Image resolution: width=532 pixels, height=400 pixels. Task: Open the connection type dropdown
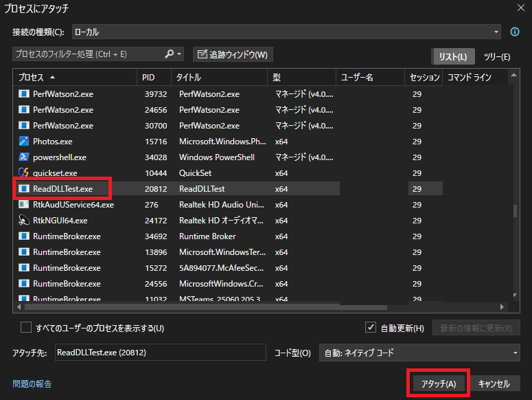point(496,32)
